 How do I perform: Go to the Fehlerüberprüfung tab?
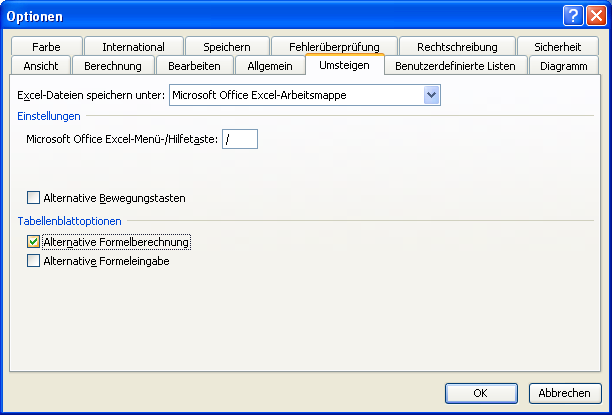(x=334, y=47)
